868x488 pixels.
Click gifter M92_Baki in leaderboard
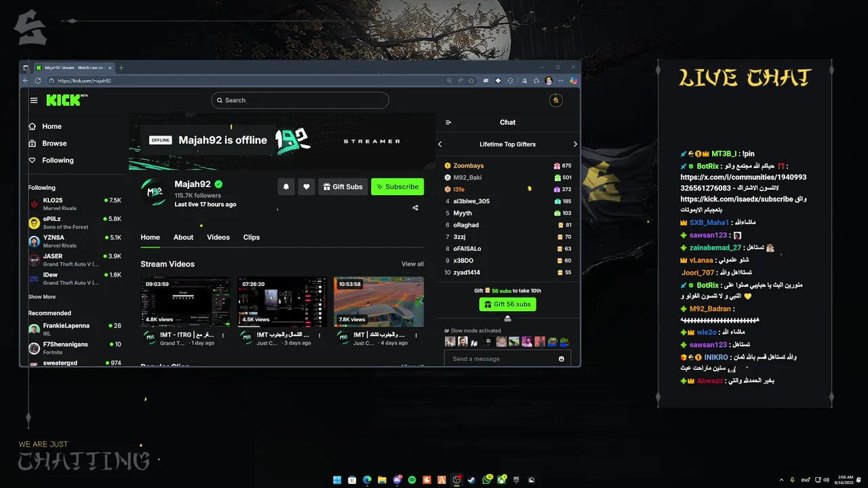tap(467, 178)
